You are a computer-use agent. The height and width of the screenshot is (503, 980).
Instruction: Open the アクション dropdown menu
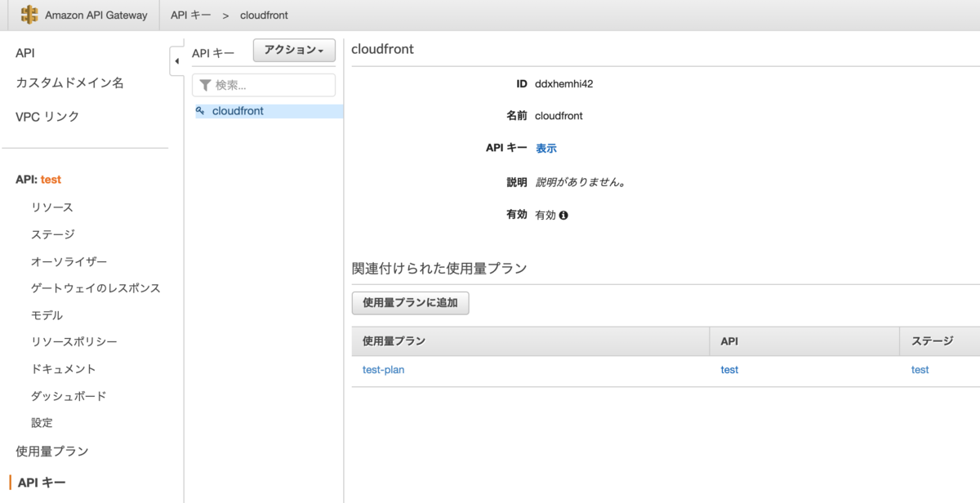294,51
